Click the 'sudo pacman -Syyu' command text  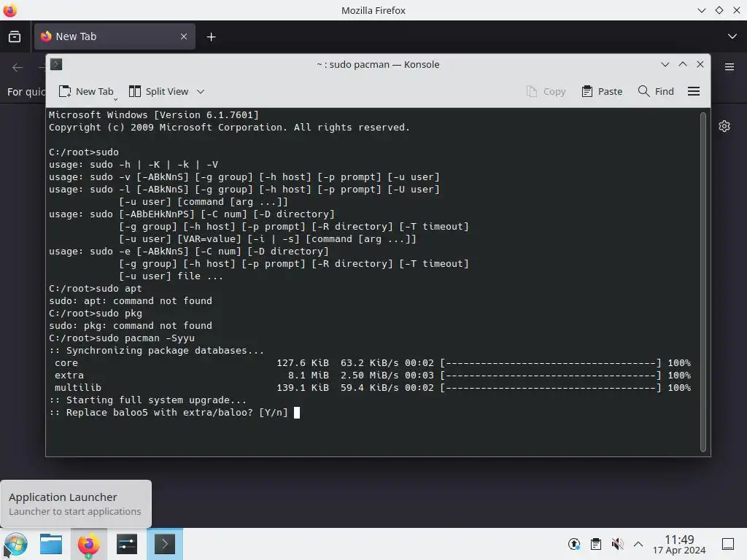point(145,338)
